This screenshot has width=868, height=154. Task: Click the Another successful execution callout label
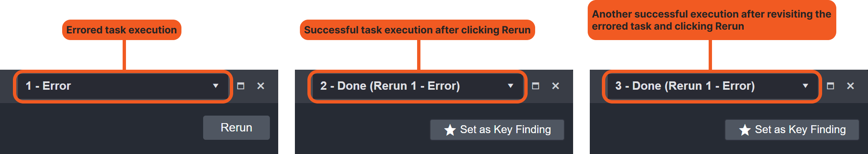pyautogui.click(x=712, y=20)
